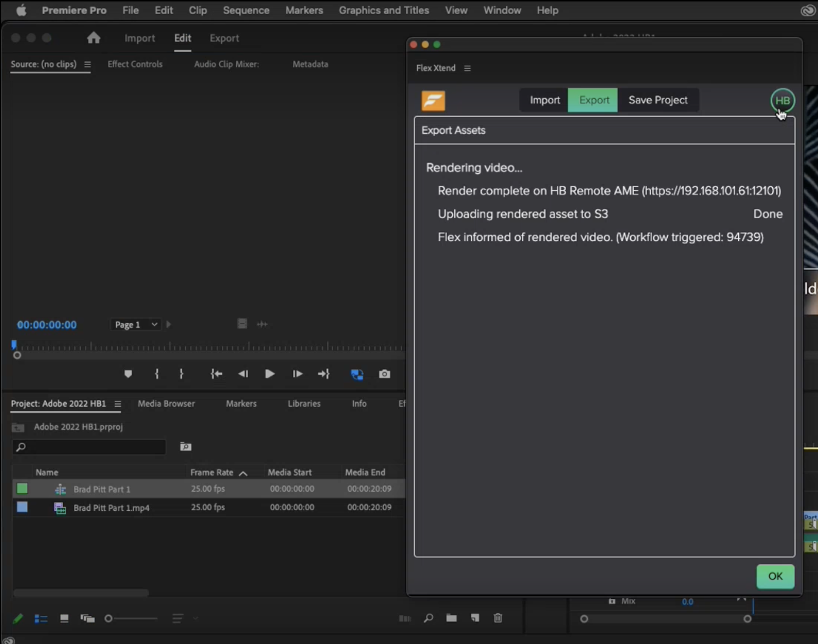Click the green label swatch of Brad Pitt Part 1

tap(22, 488)
